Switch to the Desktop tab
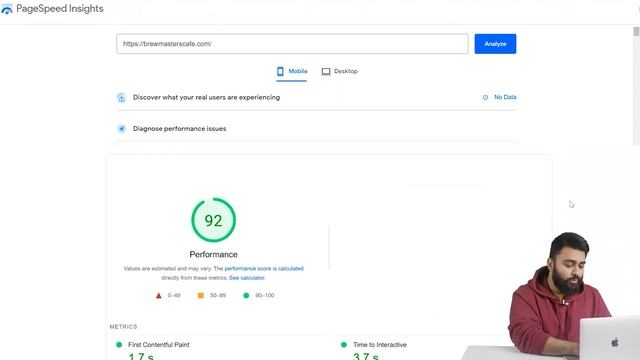Screen dimensions: 640x360 click(340, 71)
